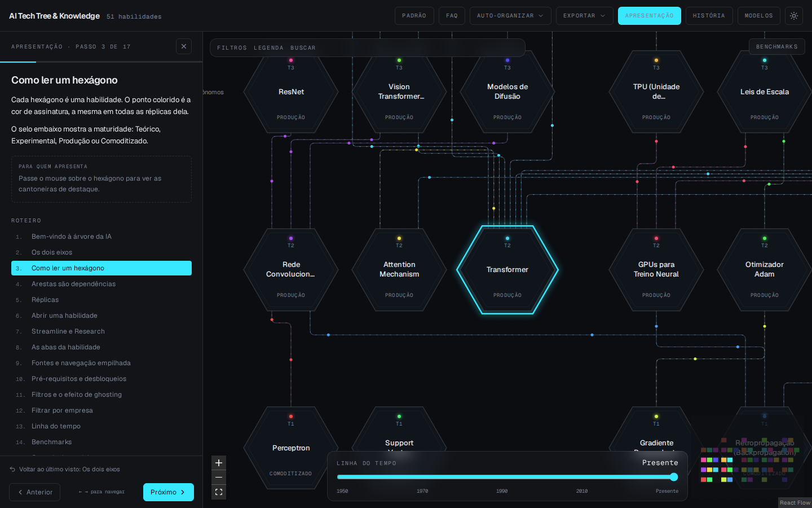Click 'Voltar ao último visto: Os dois eixos' link
The image size is (812, 508).
pos(65,469)
